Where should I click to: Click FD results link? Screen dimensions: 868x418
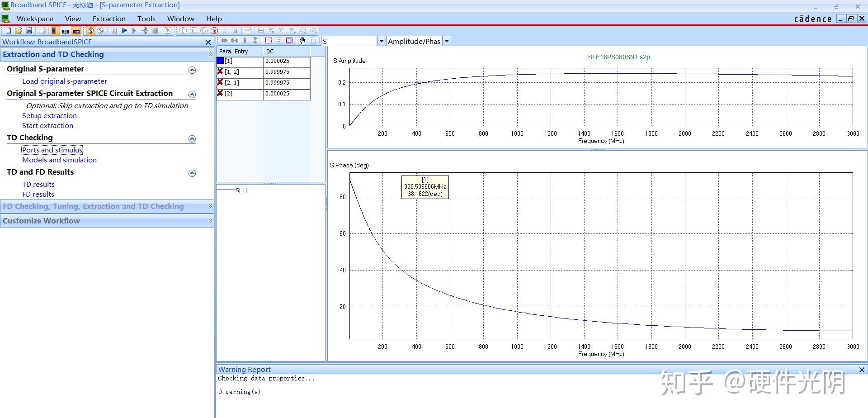click(x=38, y=195)
